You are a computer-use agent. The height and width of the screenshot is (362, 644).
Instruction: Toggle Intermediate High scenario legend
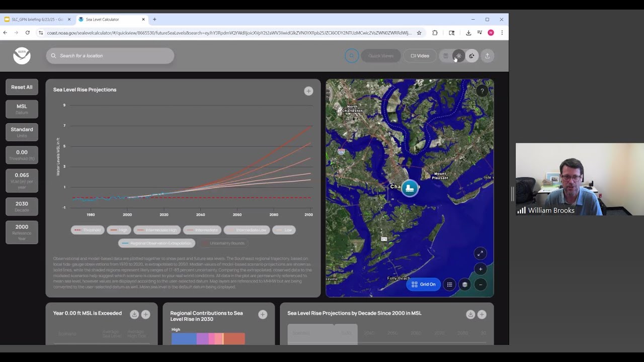tap(157, 230)
